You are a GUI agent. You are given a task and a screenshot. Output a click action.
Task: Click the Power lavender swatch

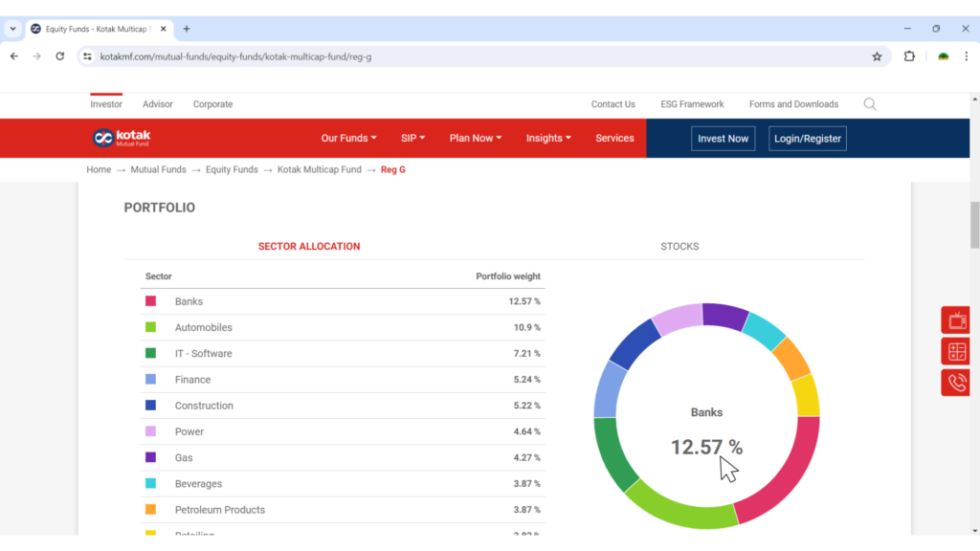coord(150,431)
